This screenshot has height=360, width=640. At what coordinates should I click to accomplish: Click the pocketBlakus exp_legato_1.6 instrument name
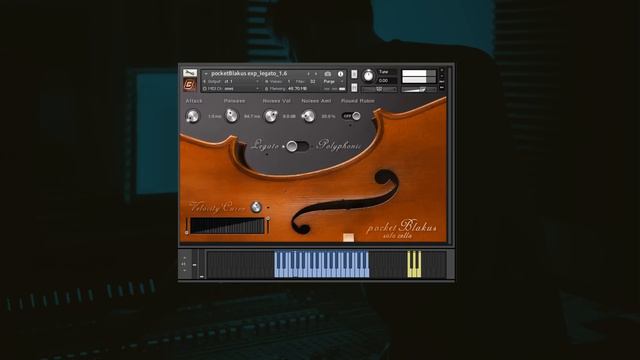(x=249, y=73)
